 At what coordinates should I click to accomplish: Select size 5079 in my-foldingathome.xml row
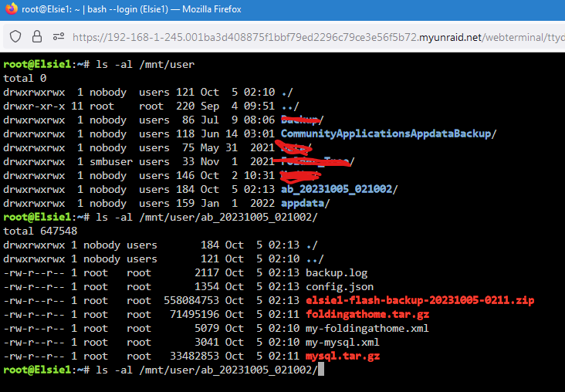206,328
